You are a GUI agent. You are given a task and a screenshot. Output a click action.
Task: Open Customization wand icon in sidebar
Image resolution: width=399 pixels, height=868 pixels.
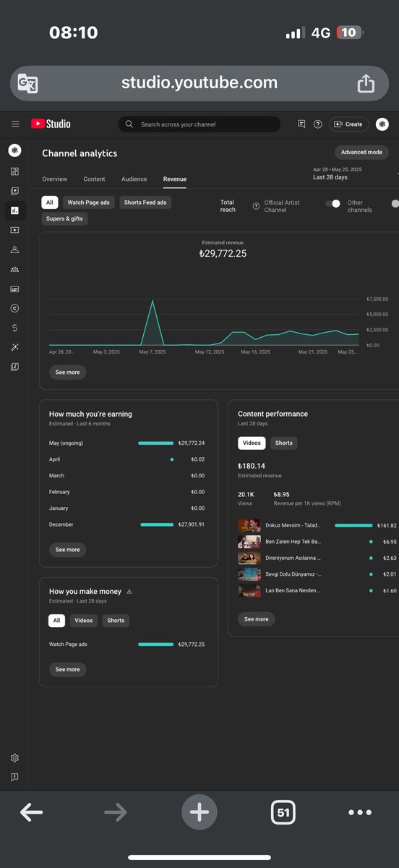(14, 347)
